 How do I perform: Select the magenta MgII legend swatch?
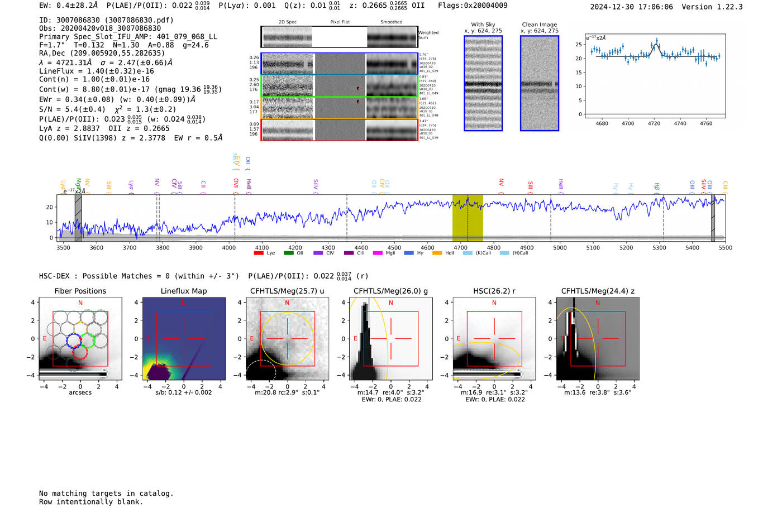pos(378,253)
